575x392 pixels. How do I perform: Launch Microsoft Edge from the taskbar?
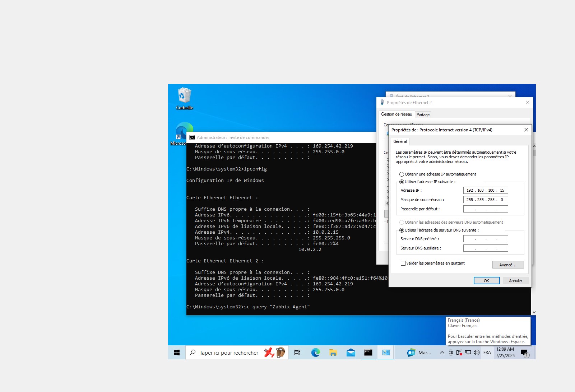coord(315,353)
